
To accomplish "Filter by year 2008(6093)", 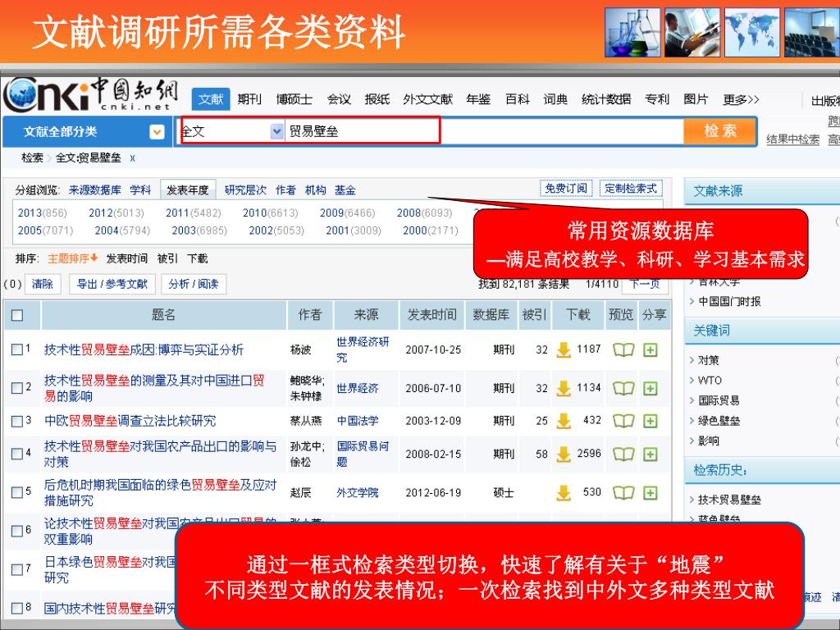I will (424, 213).
